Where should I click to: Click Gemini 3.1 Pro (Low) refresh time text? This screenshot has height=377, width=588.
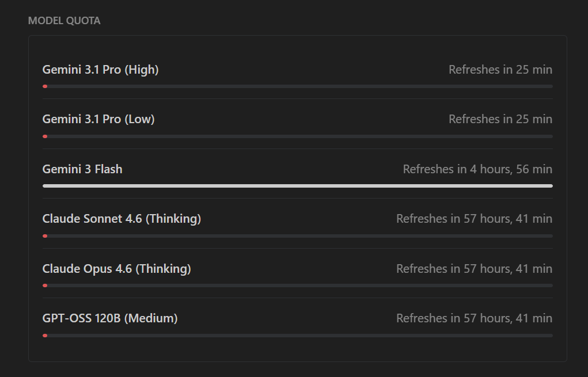[500, 119]
